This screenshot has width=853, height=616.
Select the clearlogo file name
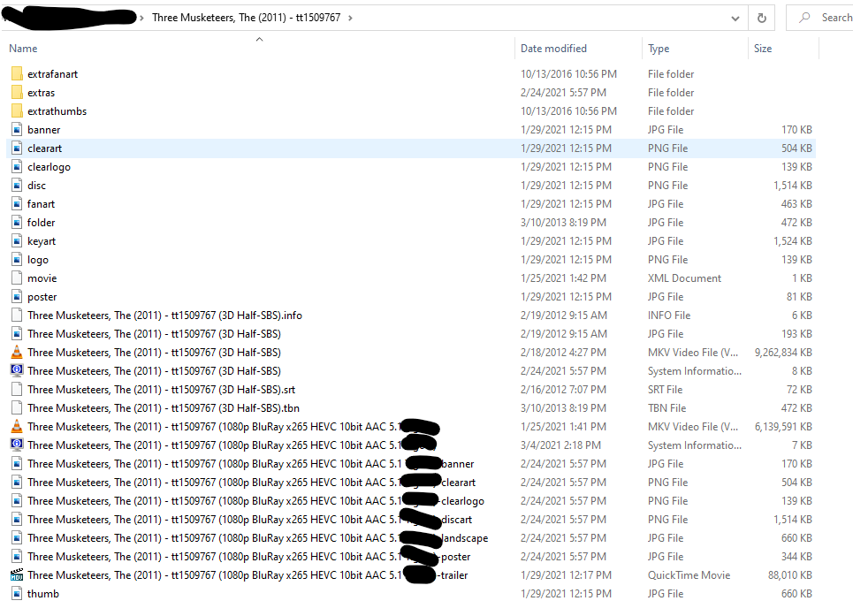[49, 167]
